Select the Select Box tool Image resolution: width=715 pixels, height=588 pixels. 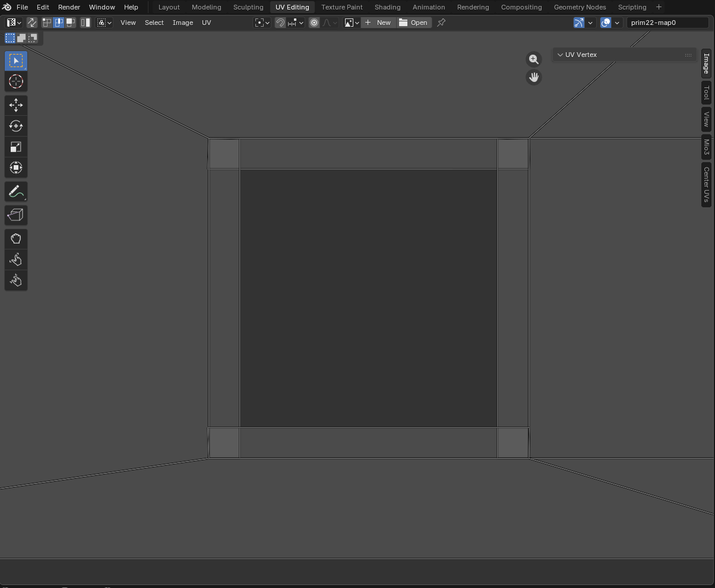[x=16, y=61]
